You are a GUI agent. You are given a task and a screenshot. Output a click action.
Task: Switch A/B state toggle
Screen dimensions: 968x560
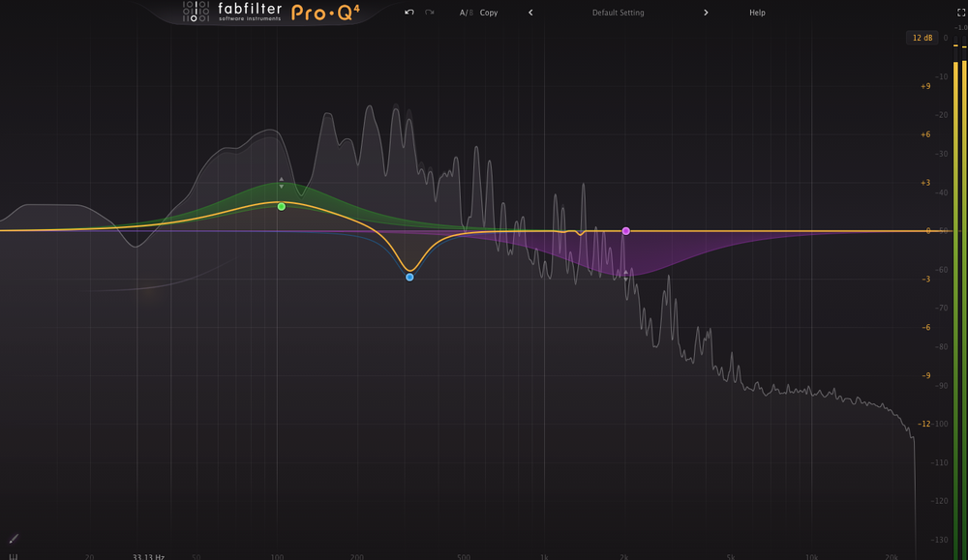point(467,13)
